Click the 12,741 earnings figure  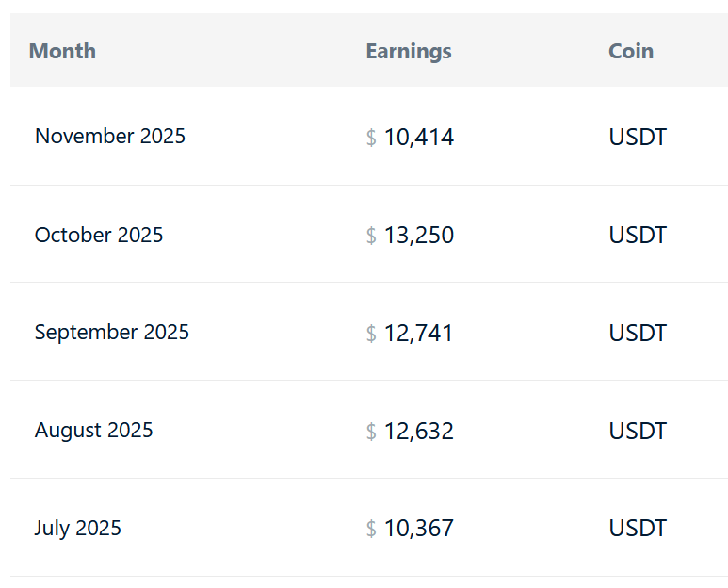(419, 334)
